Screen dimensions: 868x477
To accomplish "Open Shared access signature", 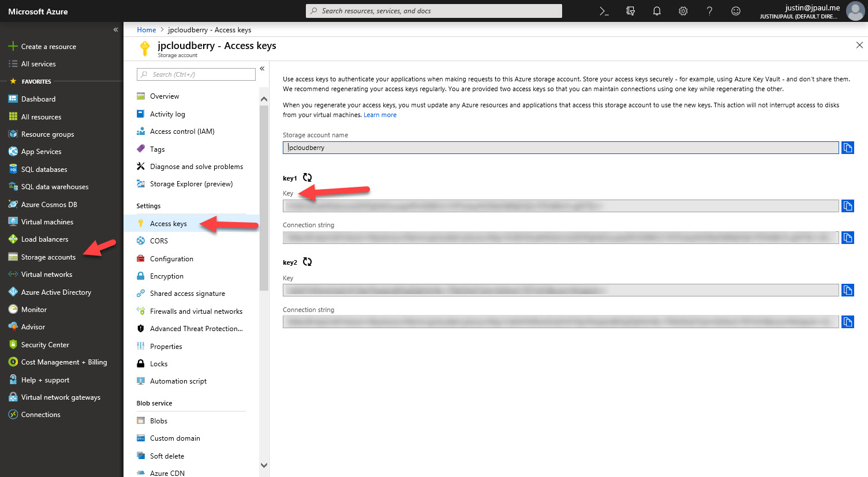I will pyautogui.click(x=187, y=294).
